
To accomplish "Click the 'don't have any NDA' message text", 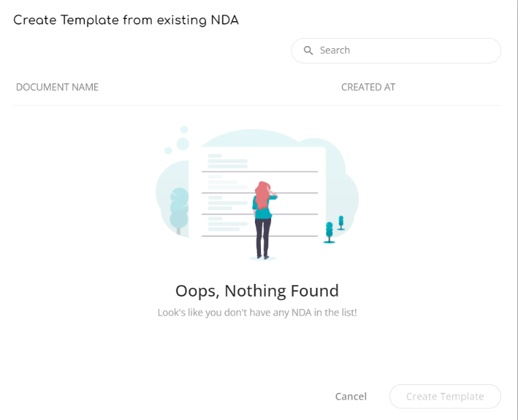I will [x=257, y=313].
